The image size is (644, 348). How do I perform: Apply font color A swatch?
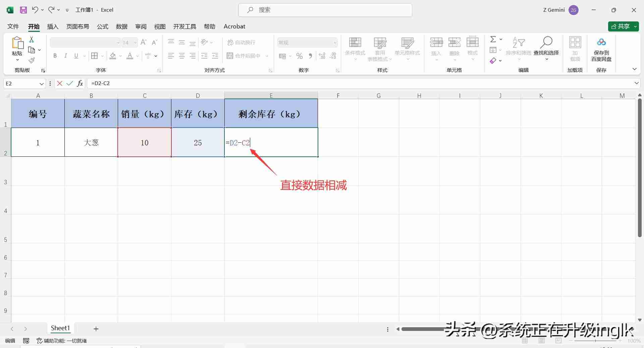130,56
